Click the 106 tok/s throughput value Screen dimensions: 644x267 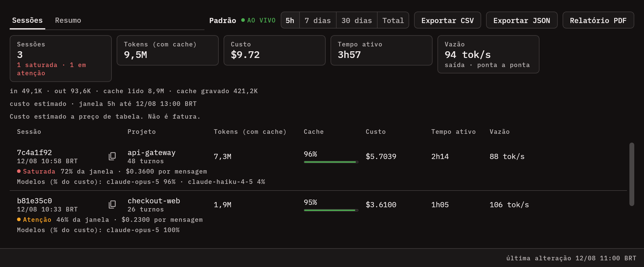(509, 205)
